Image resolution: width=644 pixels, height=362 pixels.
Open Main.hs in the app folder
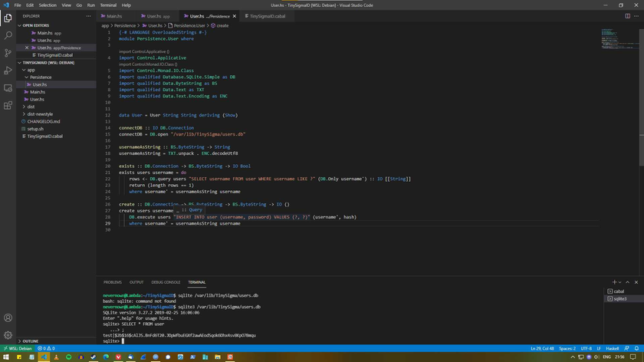pyautogui.click(x=38, y=92)
